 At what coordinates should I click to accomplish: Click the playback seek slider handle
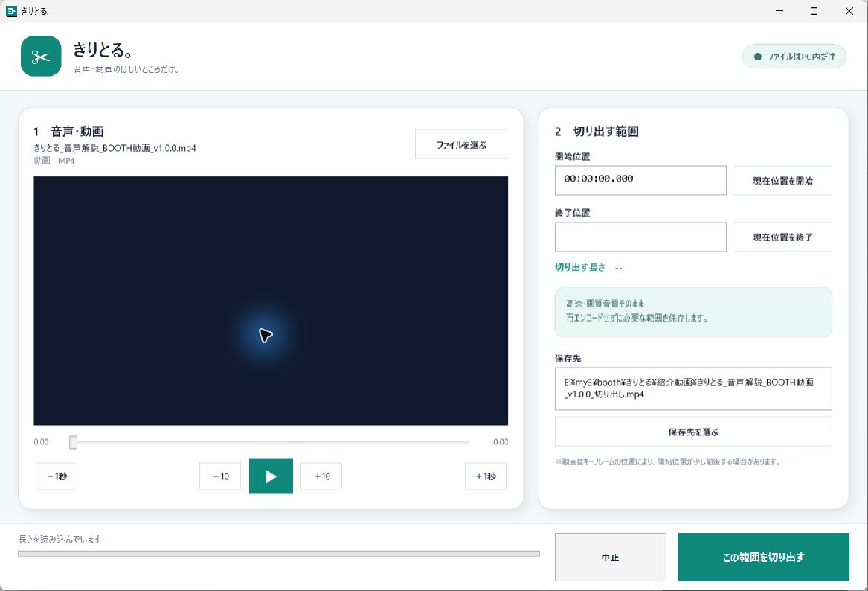(73, 442)
